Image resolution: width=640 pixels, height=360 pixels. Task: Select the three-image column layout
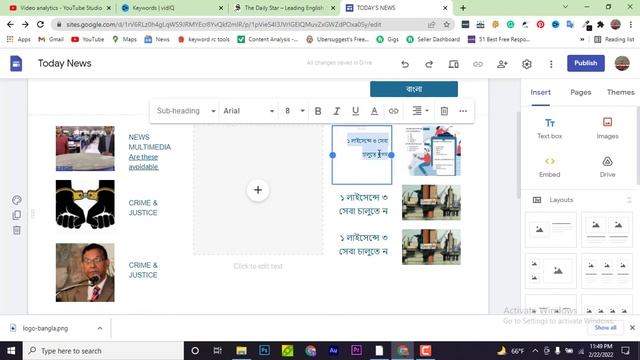pyautogui.click(x=607, y=271)
